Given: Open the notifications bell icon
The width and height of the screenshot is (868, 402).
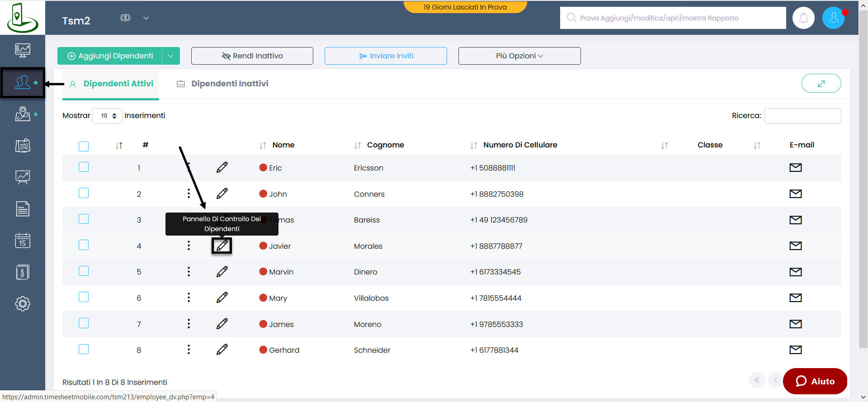Looking at the screenshot, I should coord(803,18).
